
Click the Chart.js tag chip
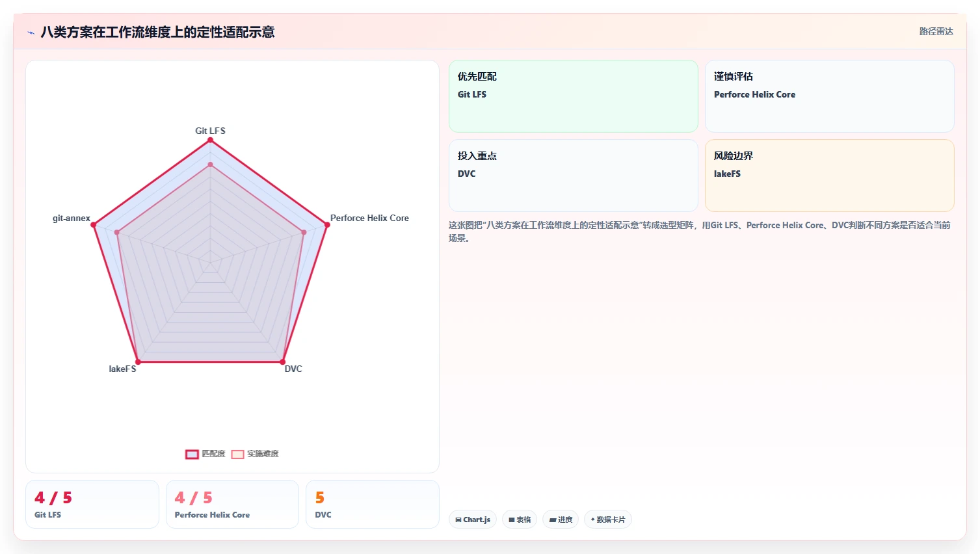click(473, 520)
